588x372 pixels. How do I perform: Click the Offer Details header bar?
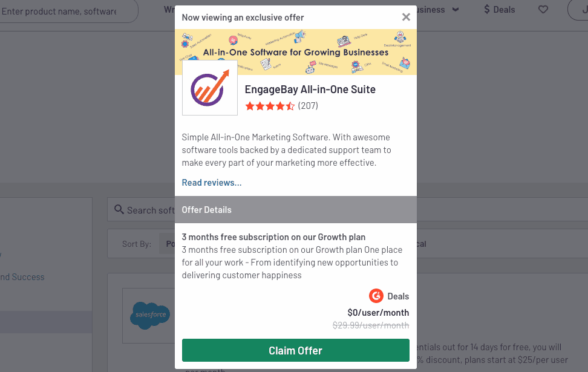(295, 210)
